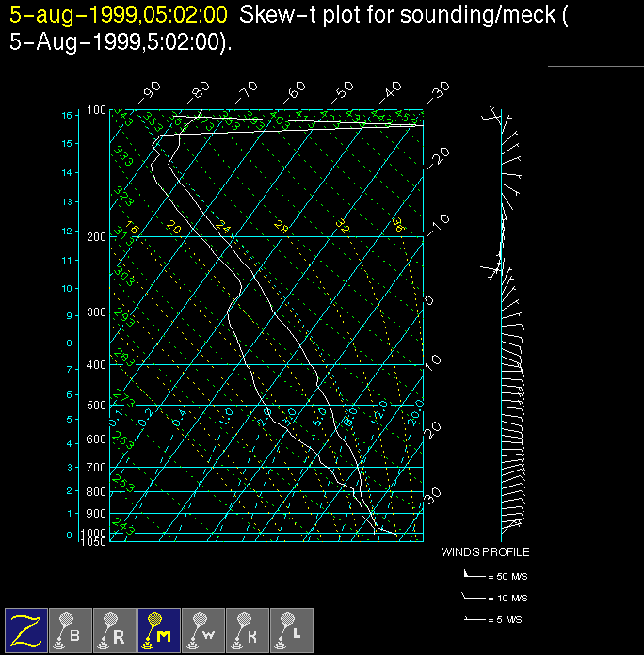Click the -90 temperature label at top
The height and width of the screenshot is (655, 644).
(x=149, y=94)
